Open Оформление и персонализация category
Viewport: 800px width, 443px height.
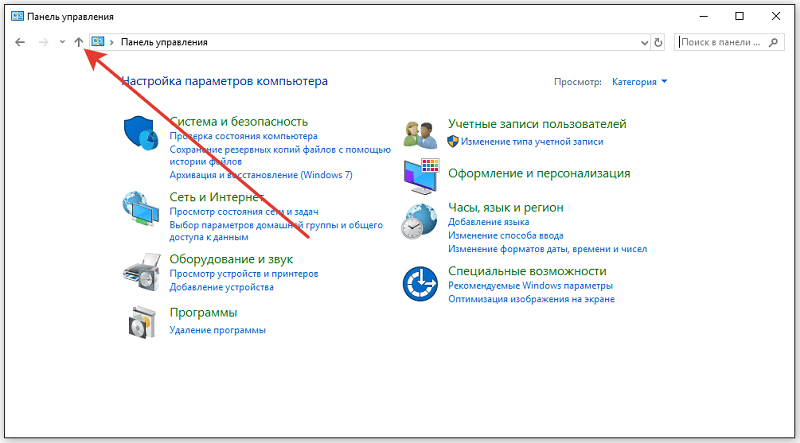coord(539,174)
